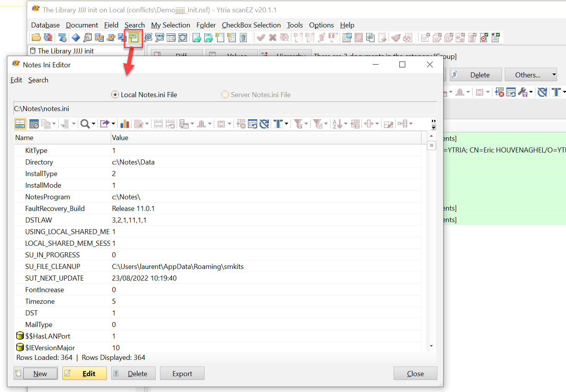Click the scroll down arrow of the list

point(431,346)
